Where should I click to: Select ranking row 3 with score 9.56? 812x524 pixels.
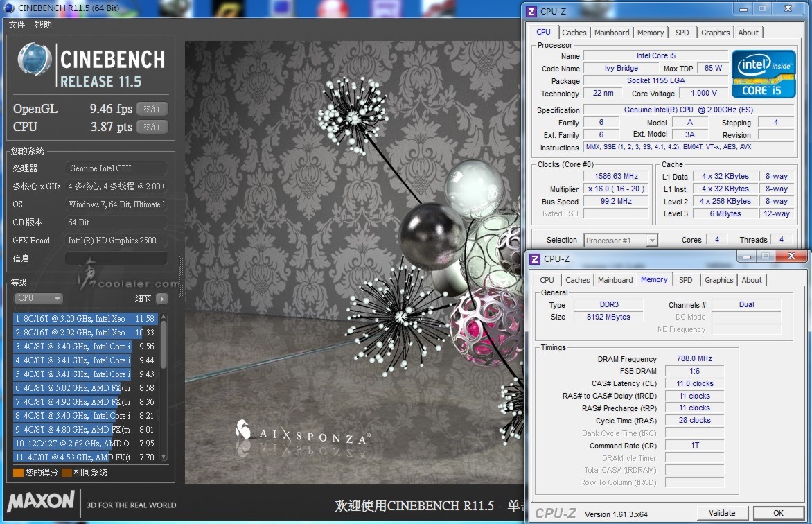[x=85, y=347]
